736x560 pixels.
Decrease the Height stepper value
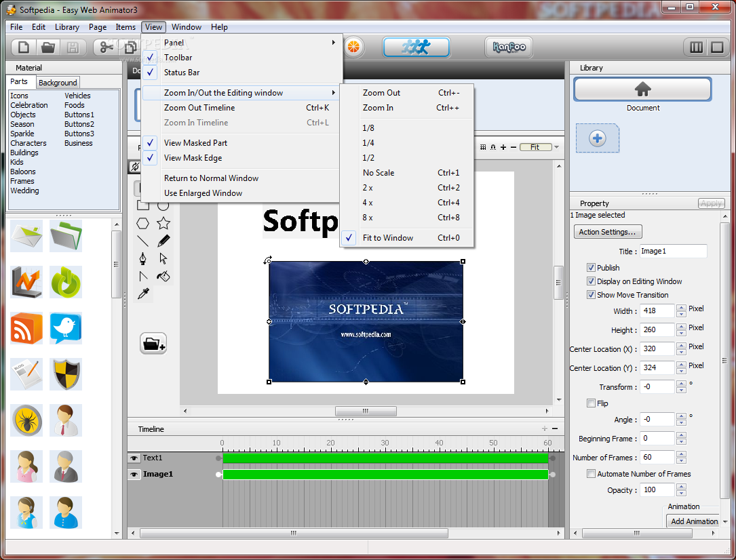click(682, 333)
